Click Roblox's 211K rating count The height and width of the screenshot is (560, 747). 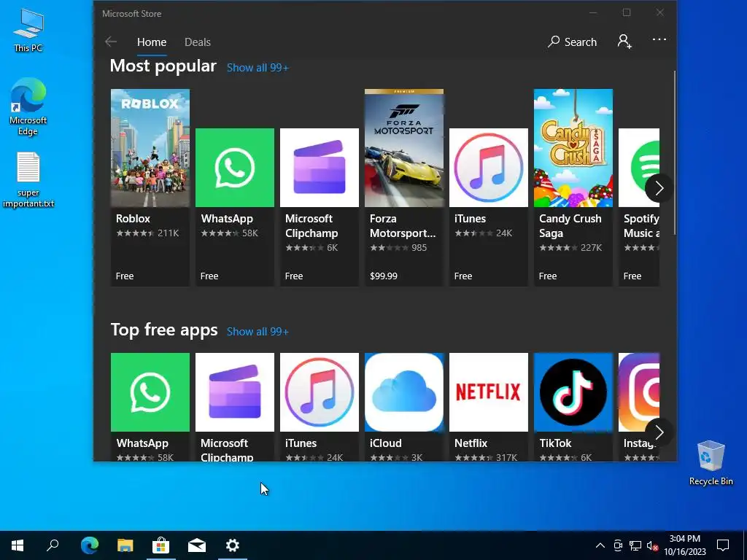[x=169, y=233]
